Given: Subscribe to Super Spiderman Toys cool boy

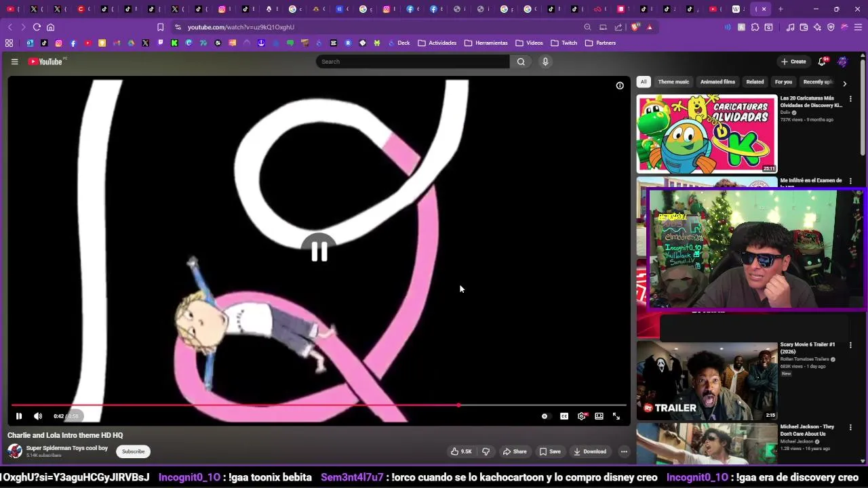Looking at the screenshot, I should (x=133, y=451).
